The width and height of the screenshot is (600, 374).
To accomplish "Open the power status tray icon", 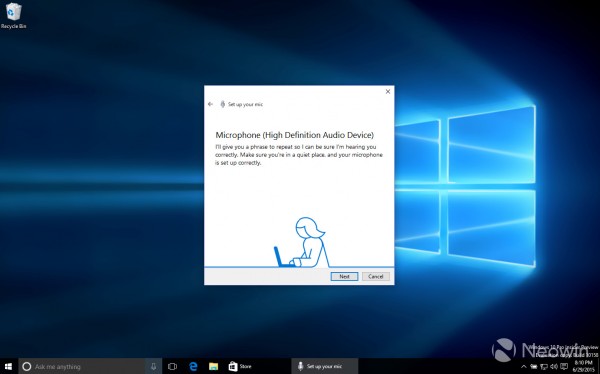I will click(x=534, y=367).
